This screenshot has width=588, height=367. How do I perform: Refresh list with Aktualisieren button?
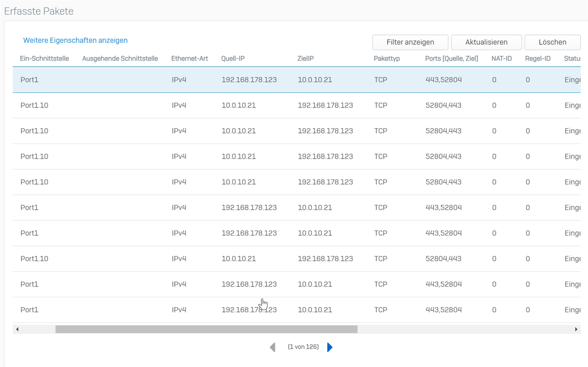point(486,42)
